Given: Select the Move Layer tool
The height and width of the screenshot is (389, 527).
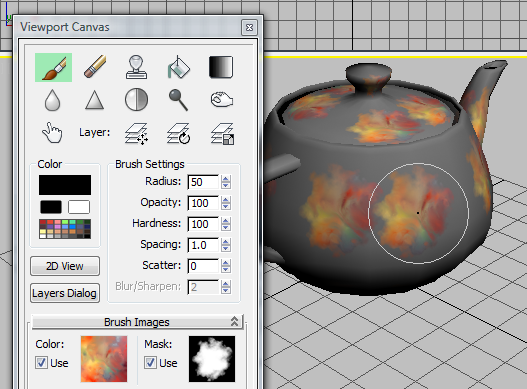Looking at the screenshot, I should point(136,133).
